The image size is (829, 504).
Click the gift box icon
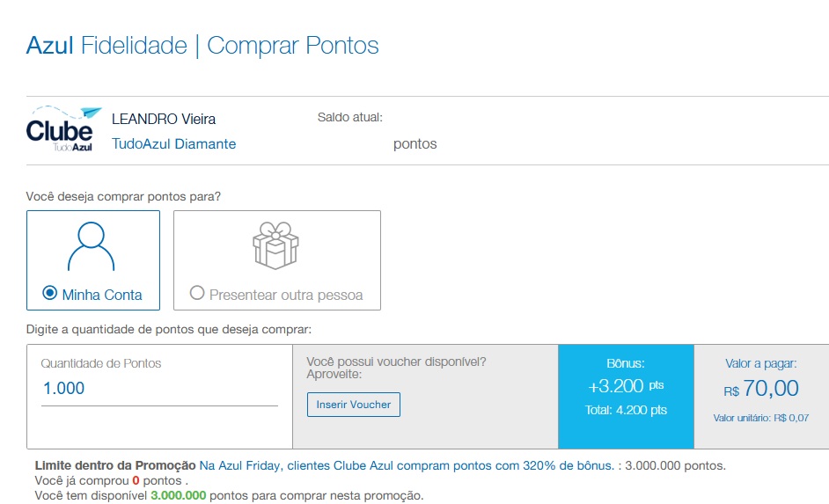[x=276, y=245]
